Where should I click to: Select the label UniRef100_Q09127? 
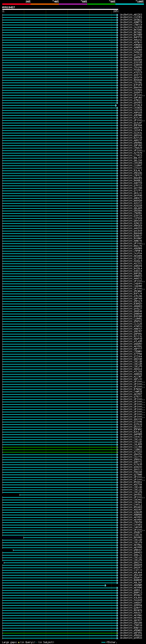pyautogui.click(x=131, y=309)
